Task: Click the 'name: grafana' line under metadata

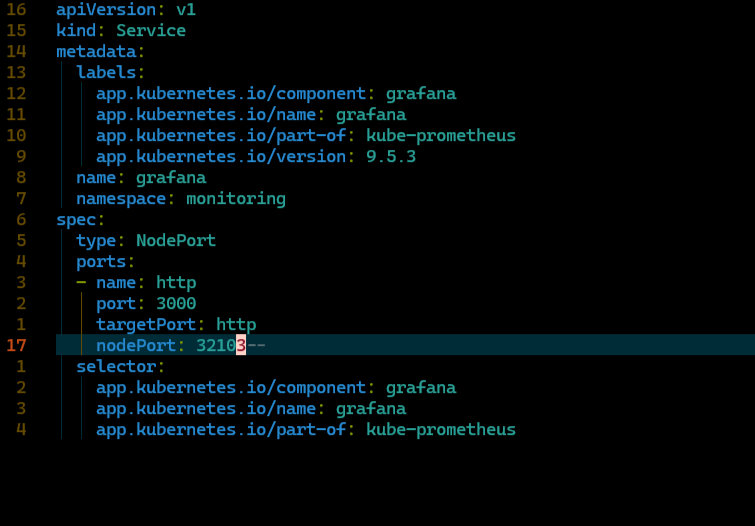Action: (141, 177)
